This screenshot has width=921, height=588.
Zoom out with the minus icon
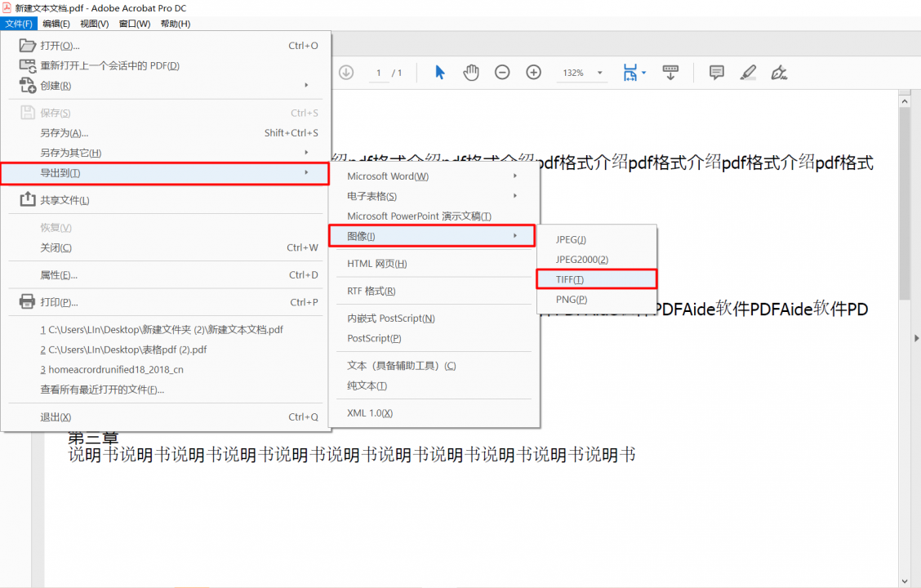pyautogui.click(x=502, y=72)
